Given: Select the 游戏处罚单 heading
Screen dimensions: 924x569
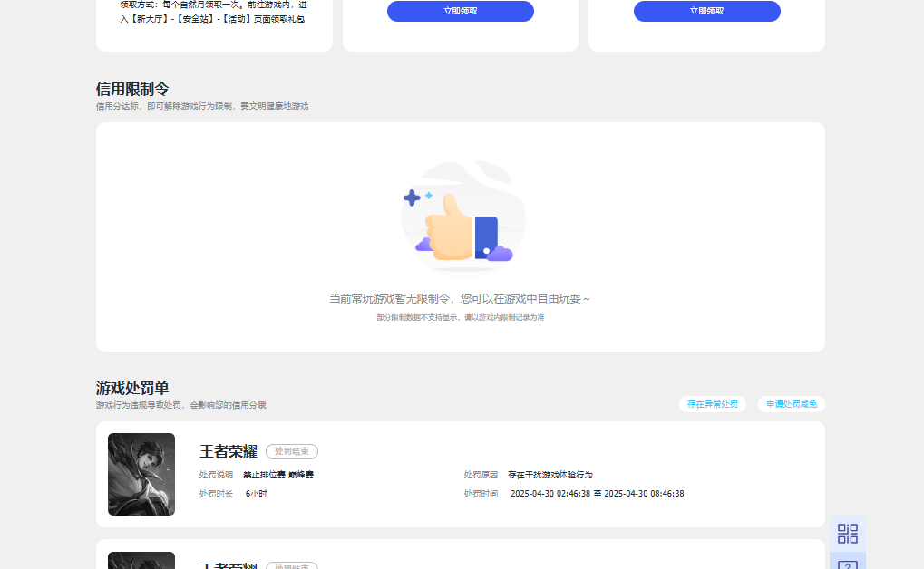Looking at the screenshot, I should click(132, 388).
